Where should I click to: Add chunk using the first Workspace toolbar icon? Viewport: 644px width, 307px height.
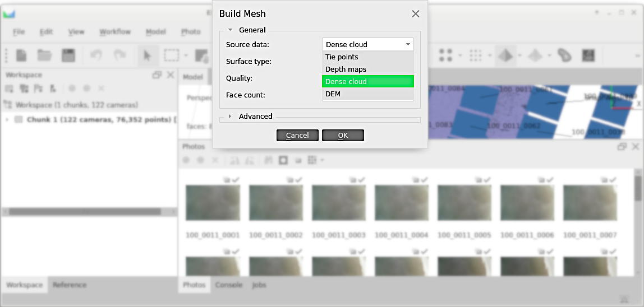click(9, 89)
